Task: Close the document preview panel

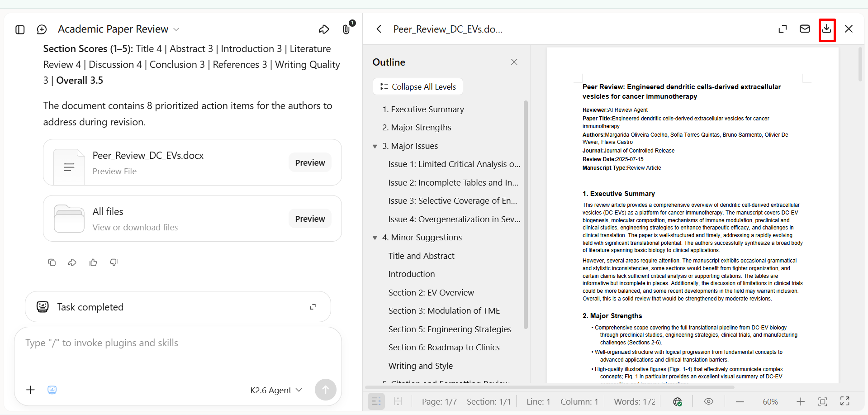Action: point(849,29)
